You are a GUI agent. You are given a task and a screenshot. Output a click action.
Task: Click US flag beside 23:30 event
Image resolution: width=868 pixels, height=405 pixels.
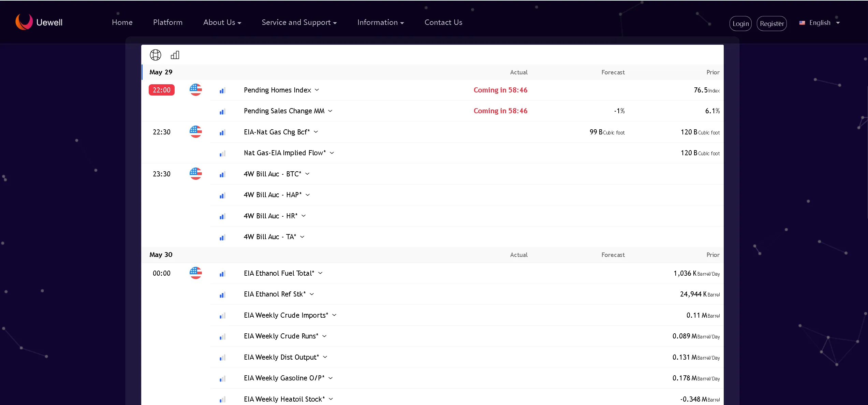click(x=195, y=174)
